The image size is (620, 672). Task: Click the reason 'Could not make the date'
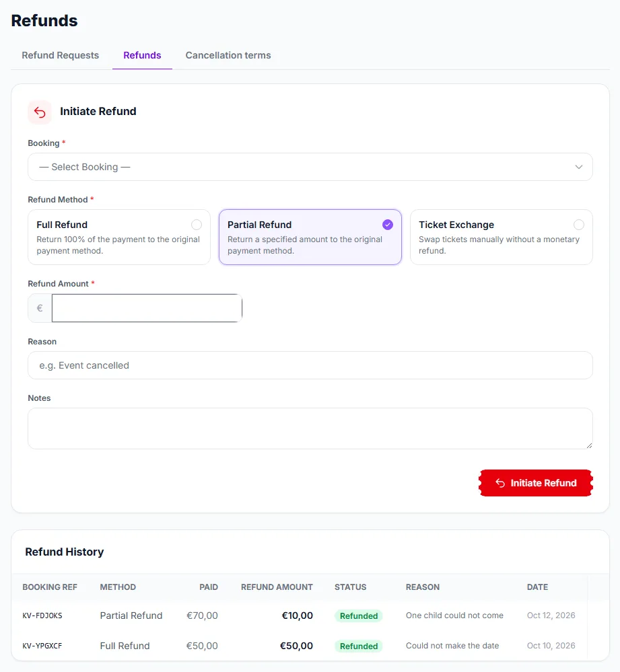pyautogui.click(x=452, y=645)
